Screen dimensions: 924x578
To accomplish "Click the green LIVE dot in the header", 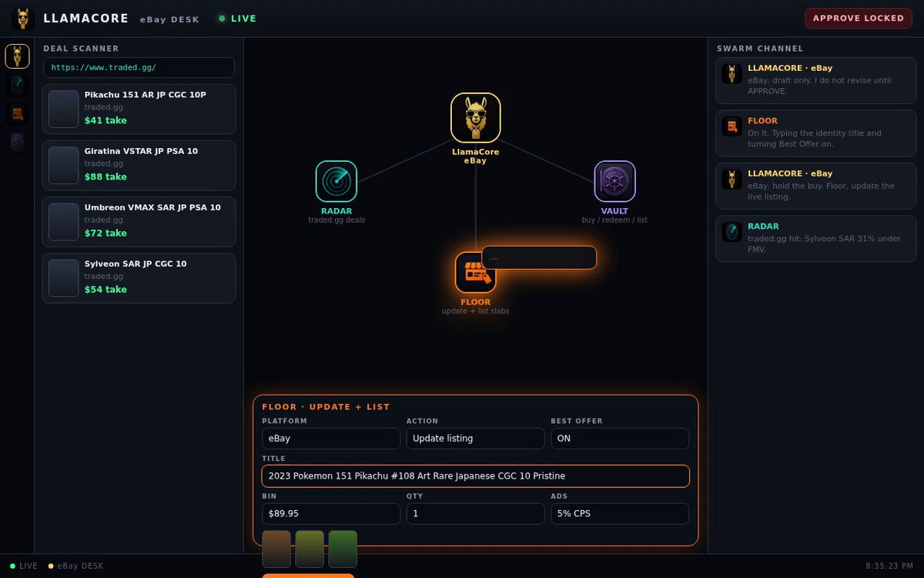I will tap(222, 18).
